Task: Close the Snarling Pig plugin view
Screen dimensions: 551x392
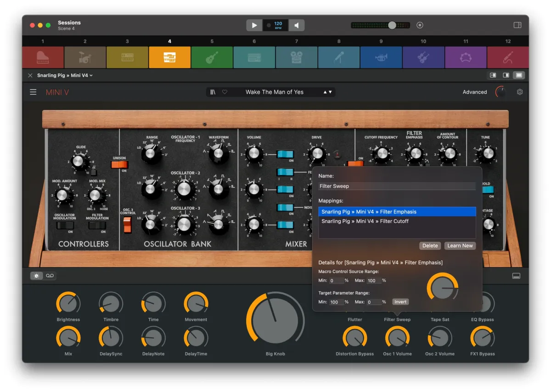Action: pos(30,75)
